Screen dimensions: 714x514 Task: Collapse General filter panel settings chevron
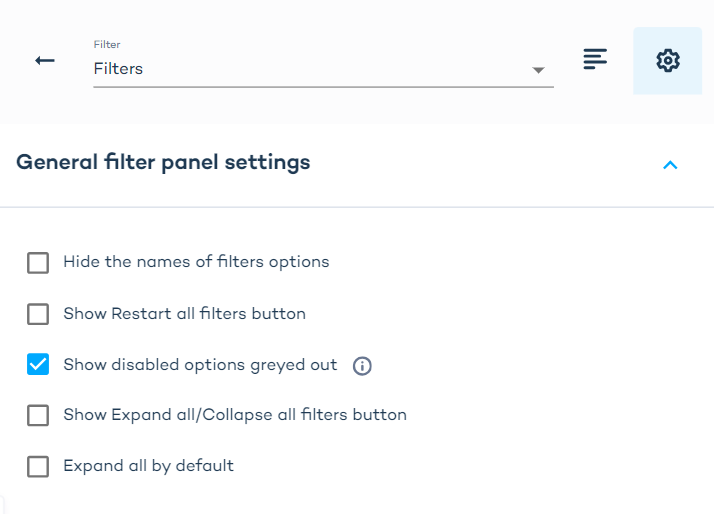click(x=670, y=165)
